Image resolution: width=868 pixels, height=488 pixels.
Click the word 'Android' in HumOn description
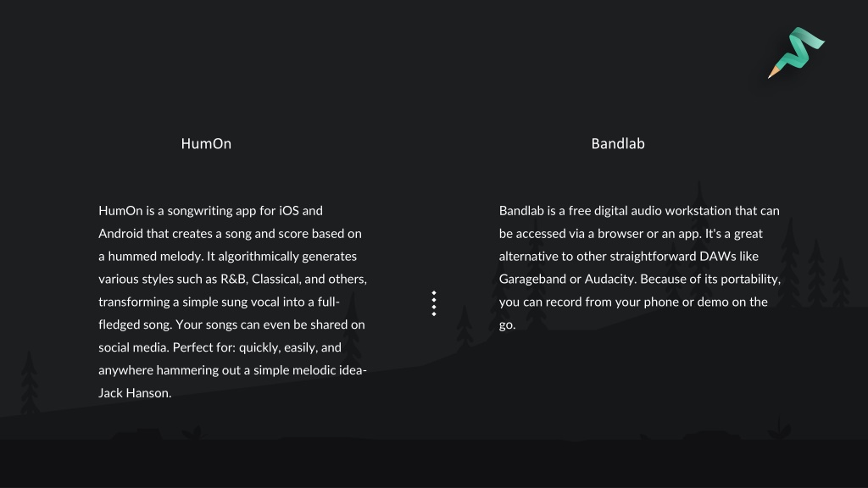click(120, 234)
